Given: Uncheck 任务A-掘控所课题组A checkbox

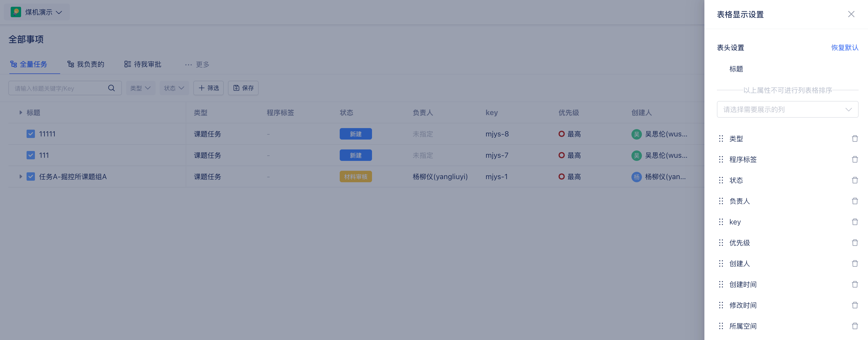Looking at the screenshot, I should click(x=31, y=177).
